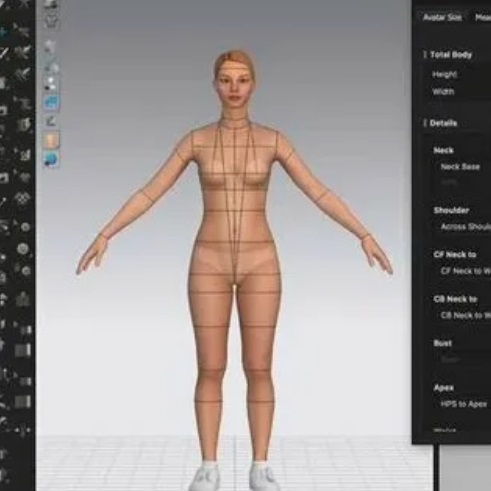Viewport: 491px width, 491px height.
Task: Click the pencil-style viewport icon above skin icon
Action: coord(51,121)
